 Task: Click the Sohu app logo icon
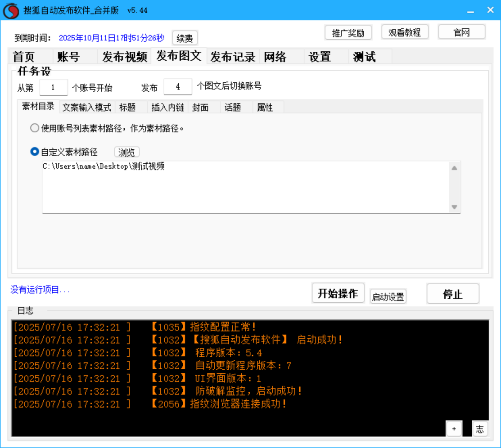(x=10, y=10)
